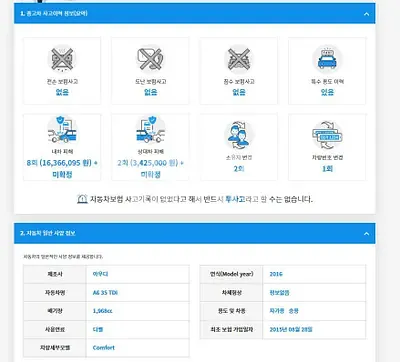Click the section 2 blue header bar
The width and height of the screenshot is (400, 362).
tap(195, 233)
